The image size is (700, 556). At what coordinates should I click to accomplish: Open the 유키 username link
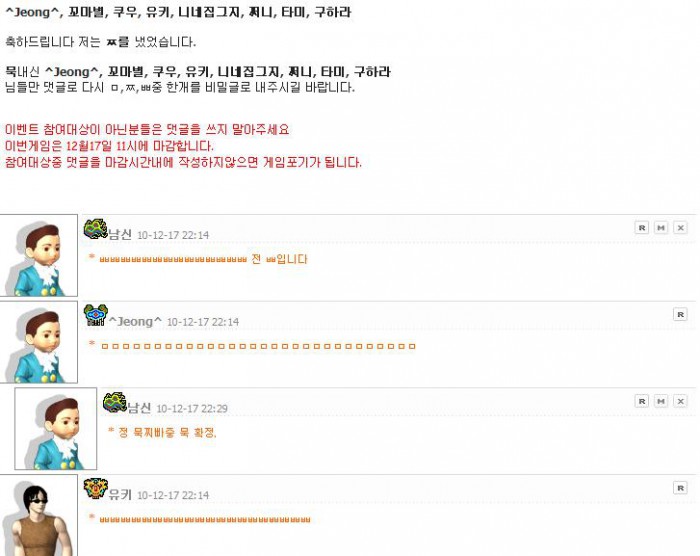(x=120, y=494)
